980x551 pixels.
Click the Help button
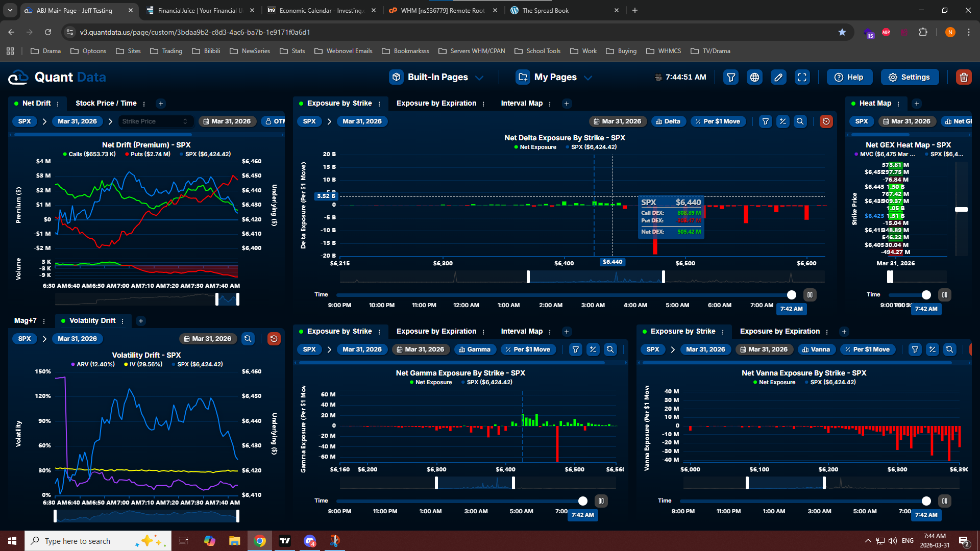[849, 78]
